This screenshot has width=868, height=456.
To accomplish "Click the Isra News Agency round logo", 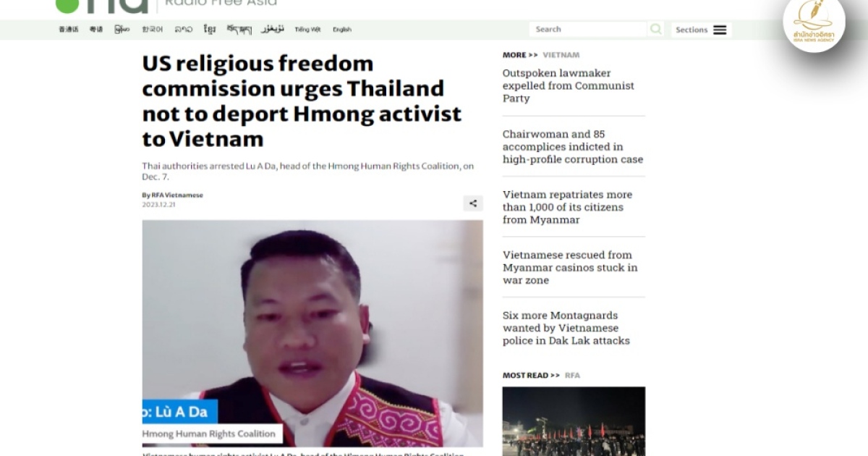I will [x=814, y=23].
